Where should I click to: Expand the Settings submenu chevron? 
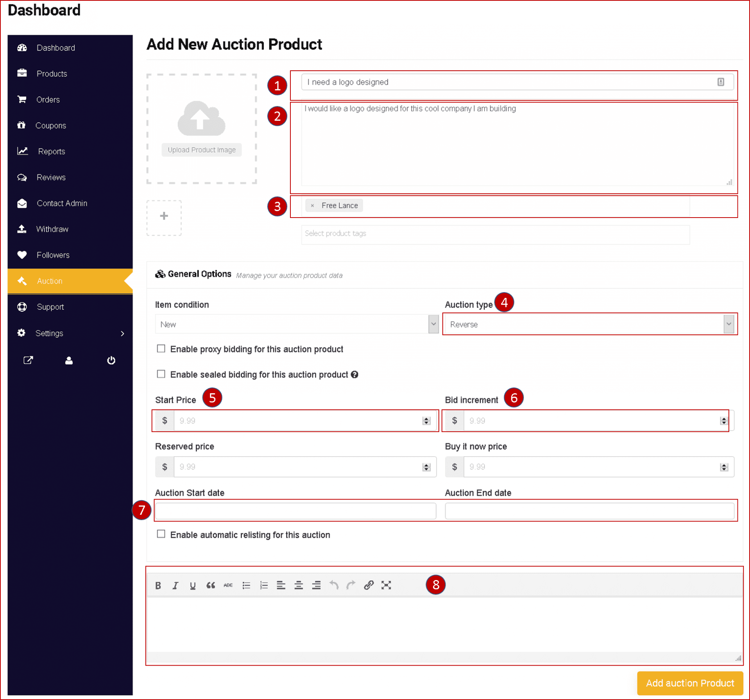(122, 333)
